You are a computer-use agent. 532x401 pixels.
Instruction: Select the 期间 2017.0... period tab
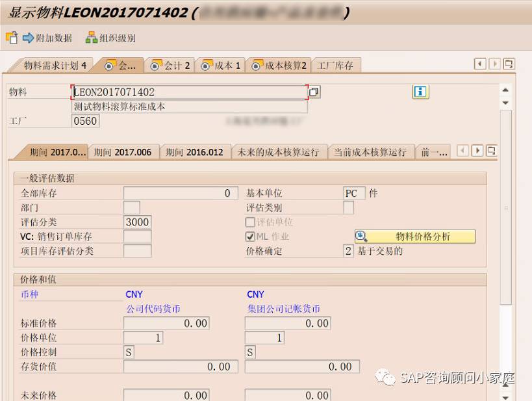55,152
